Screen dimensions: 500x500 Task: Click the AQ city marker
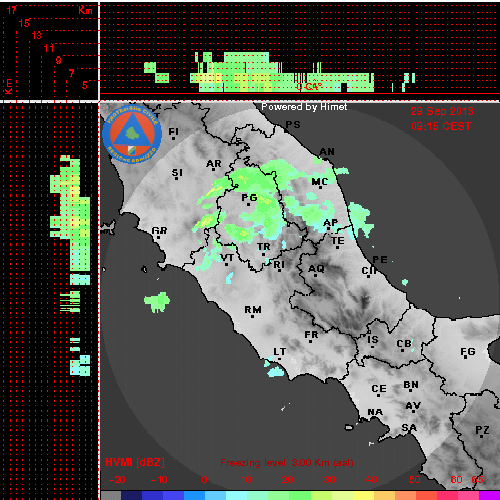click(316, 275)
